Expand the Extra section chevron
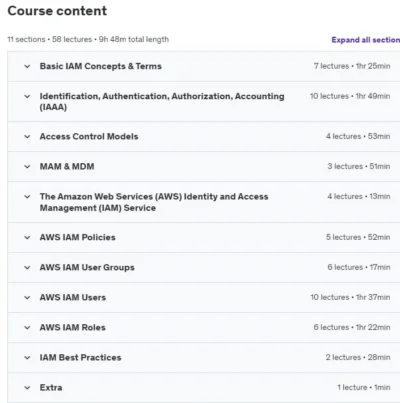The height and width of the screenshot is (403, 400). (27, 388)
